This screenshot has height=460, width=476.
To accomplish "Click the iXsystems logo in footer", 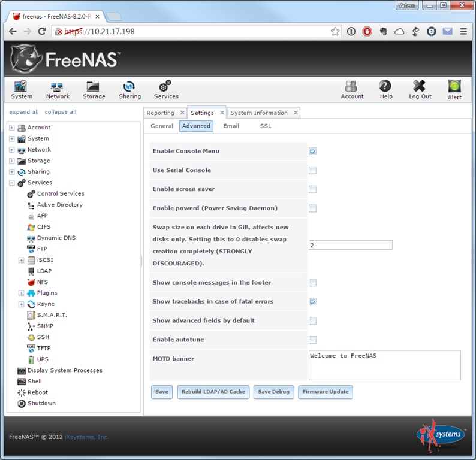I will click(441, 435).
